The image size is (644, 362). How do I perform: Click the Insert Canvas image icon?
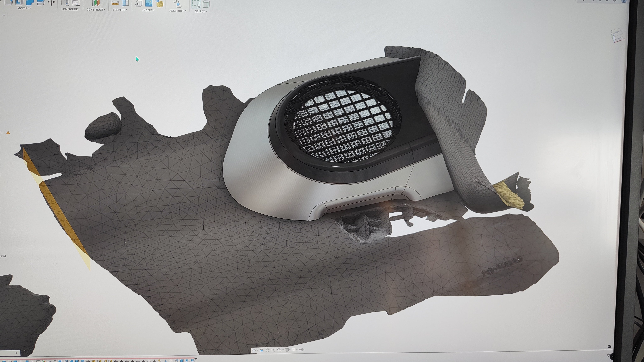(149, 3)
